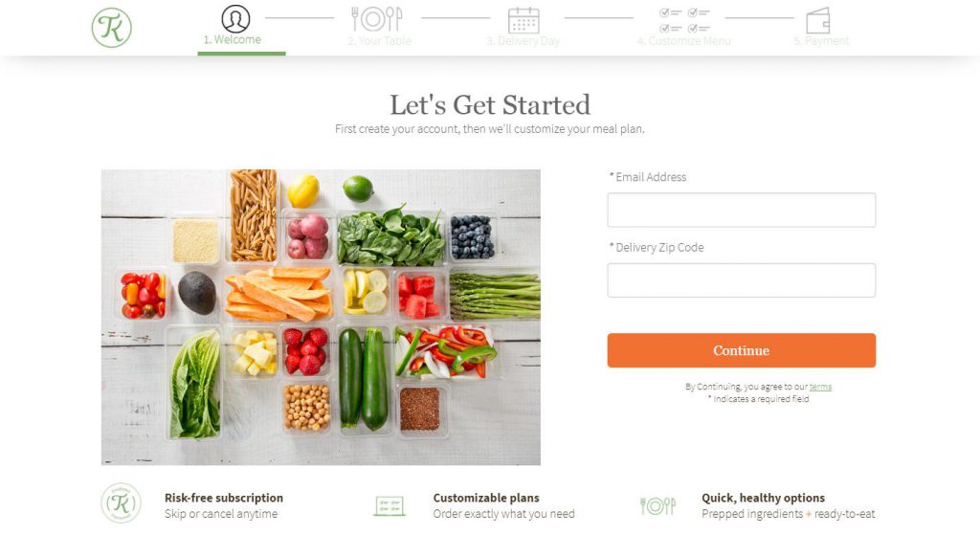Image resolution: width=980 pixels, height=535 pixels.
Task: Open the terms link
Action: point(820,387)
